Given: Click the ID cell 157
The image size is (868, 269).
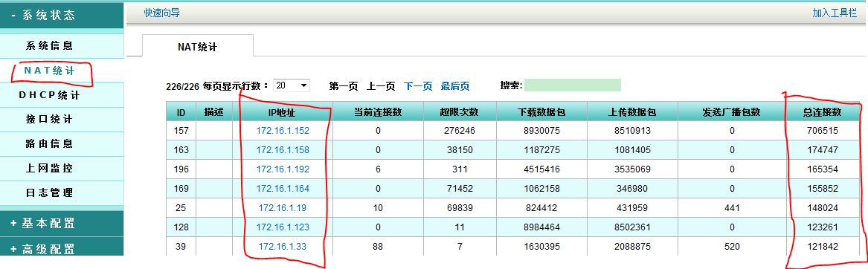Looking at the screenshot, I should tap(181, 132).
